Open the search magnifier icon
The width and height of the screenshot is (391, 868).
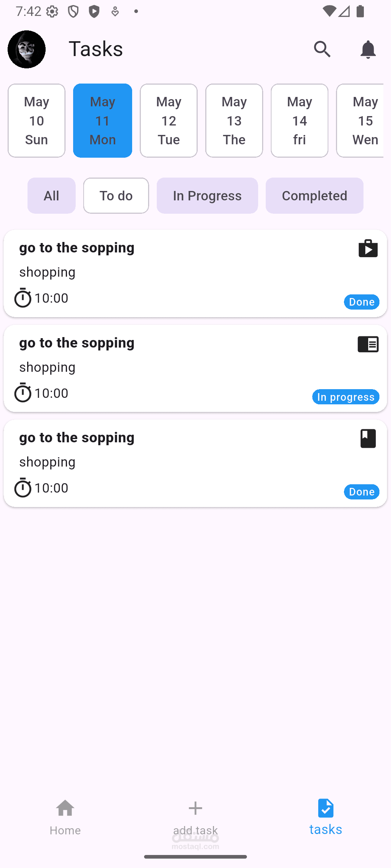(x=322, y=49)
